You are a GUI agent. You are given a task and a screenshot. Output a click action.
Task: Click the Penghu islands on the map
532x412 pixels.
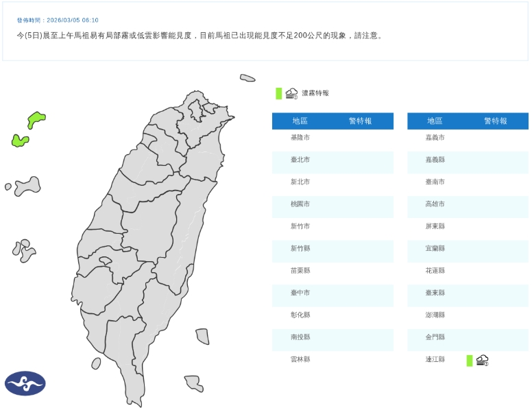click(24, 251)
